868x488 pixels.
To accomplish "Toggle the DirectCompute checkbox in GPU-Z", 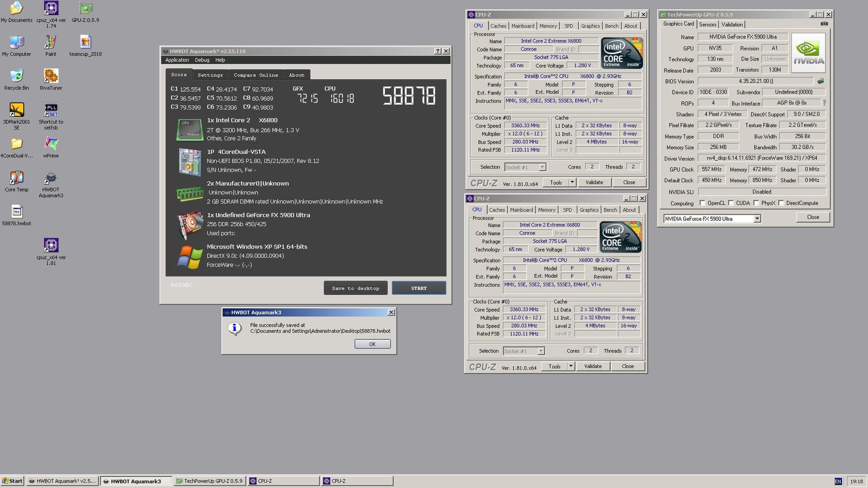I will pos(781,203).
